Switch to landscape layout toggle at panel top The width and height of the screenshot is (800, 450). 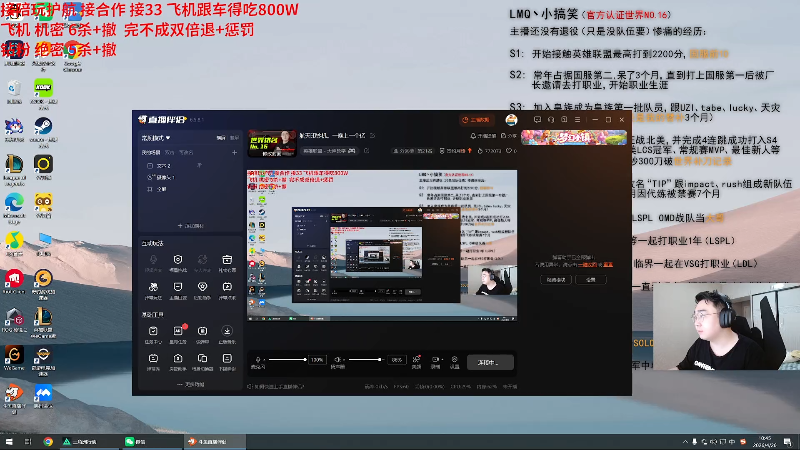(x=220, y=138)
